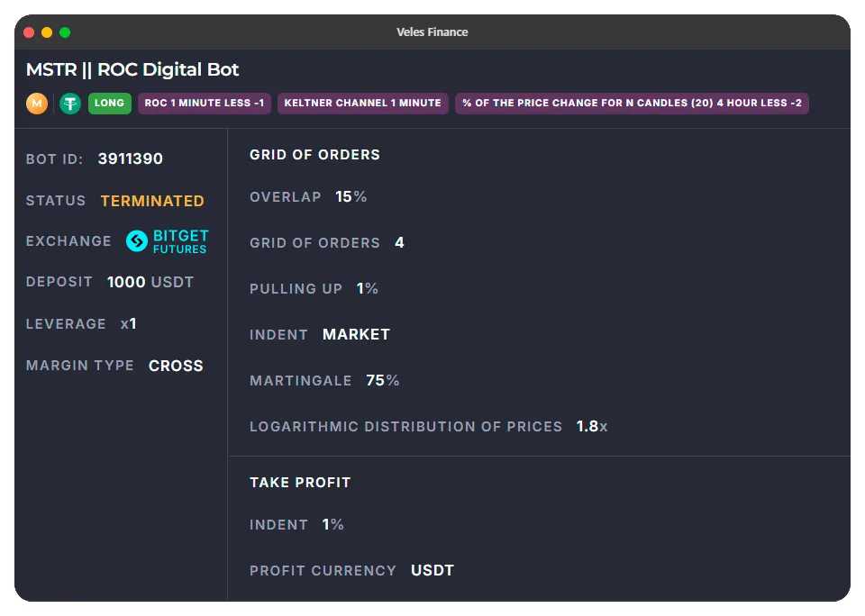Viewport: 865px width, 616px height.
Task: Click the Bitget exchange logo icon
Action: [x=137, y=241]
